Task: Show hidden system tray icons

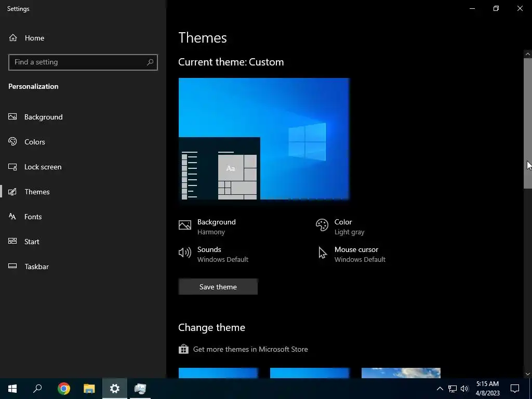Action: (440, 389)
